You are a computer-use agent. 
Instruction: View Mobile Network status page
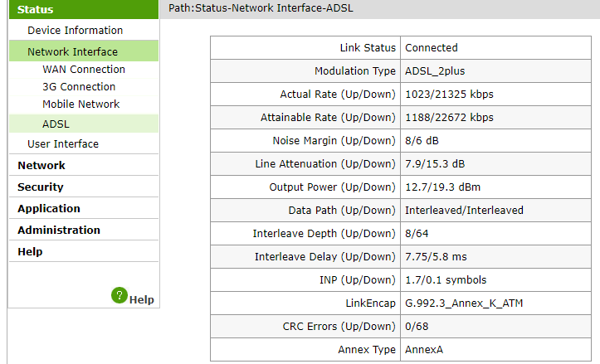coord(81,104)
